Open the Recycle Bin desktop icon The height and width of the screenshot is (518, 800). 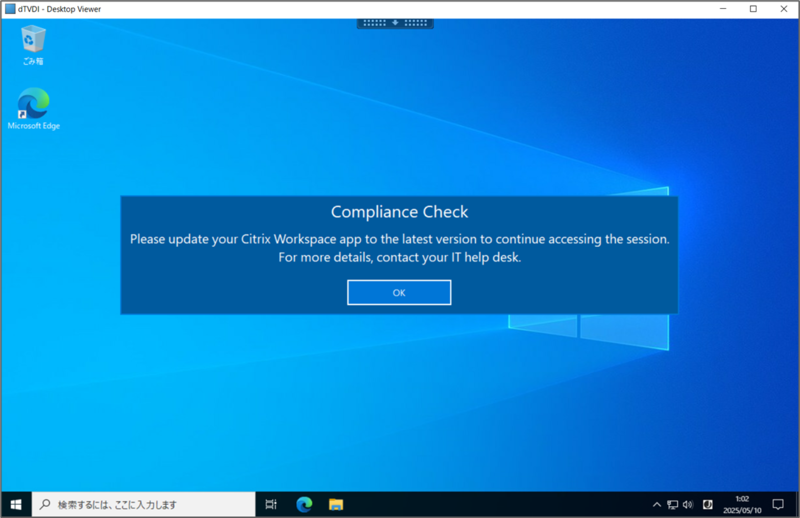33,45
